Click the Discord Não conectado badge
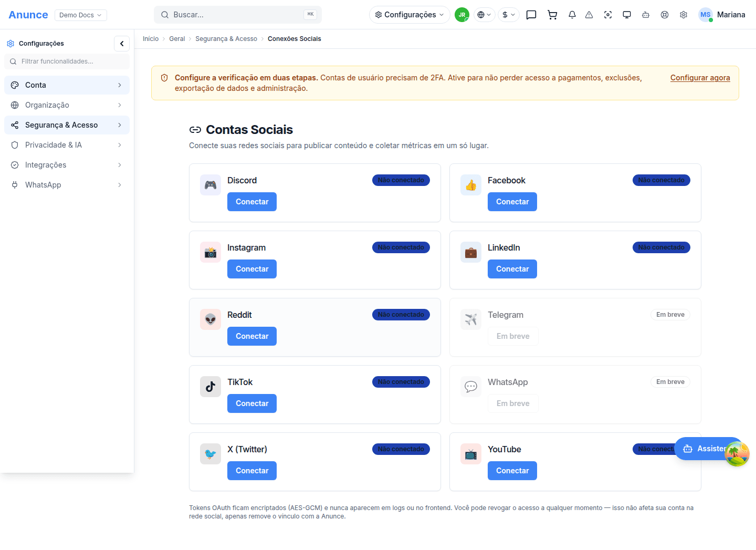 click(x=401, y=180)
